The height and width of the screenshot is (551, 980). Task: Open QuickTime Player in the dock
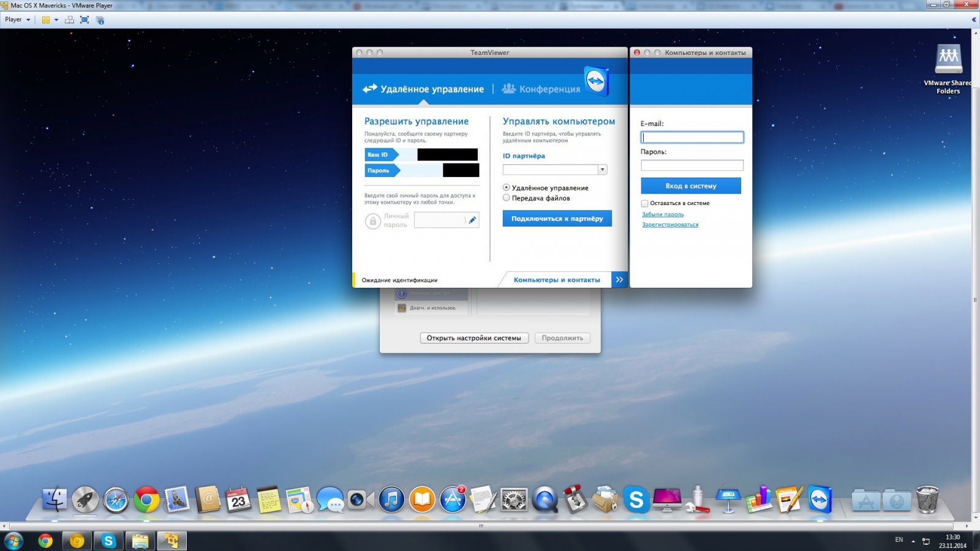[545, 500]
